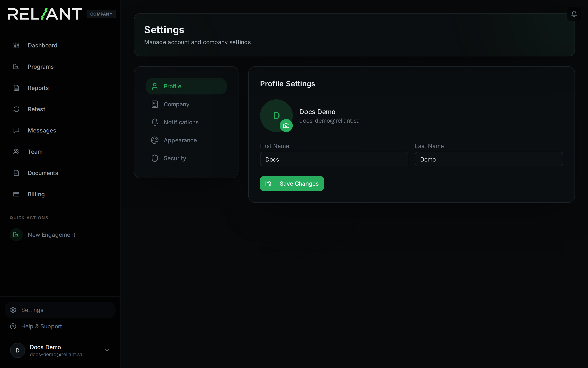Click the docs-demo@reliant.sa email in profile
This screenshot has width=588, height=368.
click(x=329, y=121)
